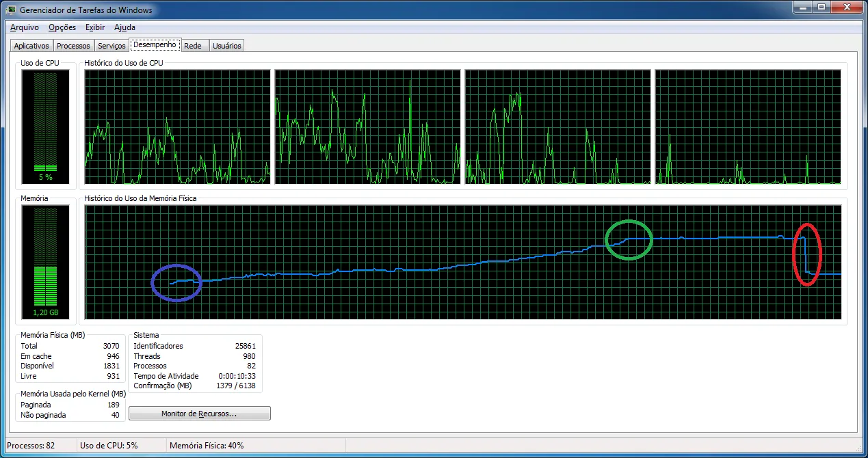
Task: Switch to the Rede tab
Action: click(x=193, y=46)
